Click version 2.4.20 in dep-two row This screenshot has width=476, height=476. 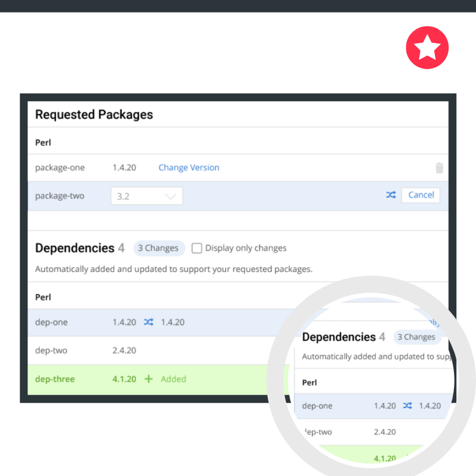coord(124,350)
